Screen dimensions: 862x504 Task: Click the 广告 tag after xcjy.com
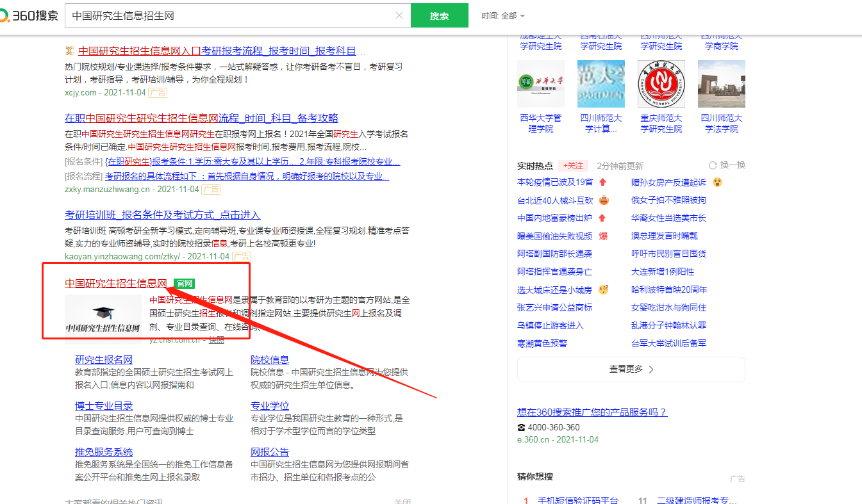tap(158, 93)
